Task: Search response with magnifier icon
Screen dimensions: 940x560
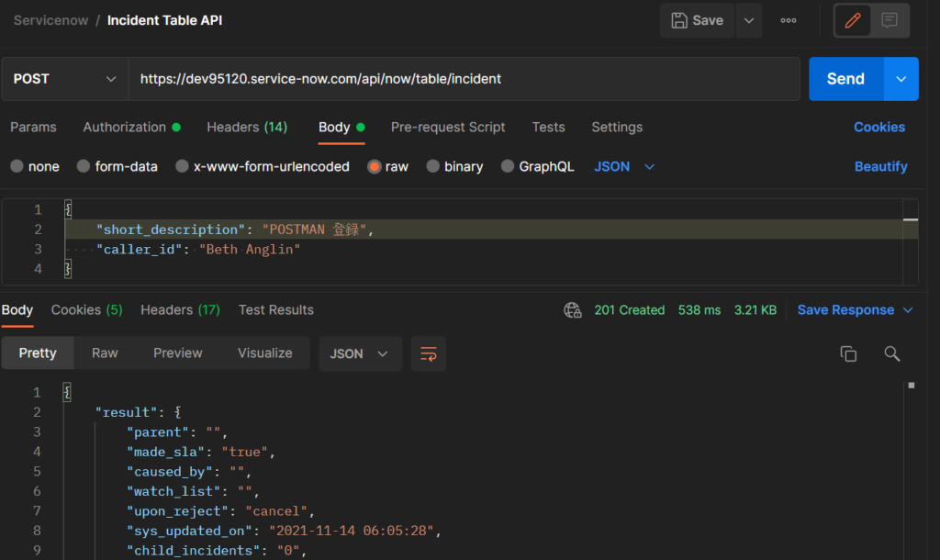Action: [891, 353]
